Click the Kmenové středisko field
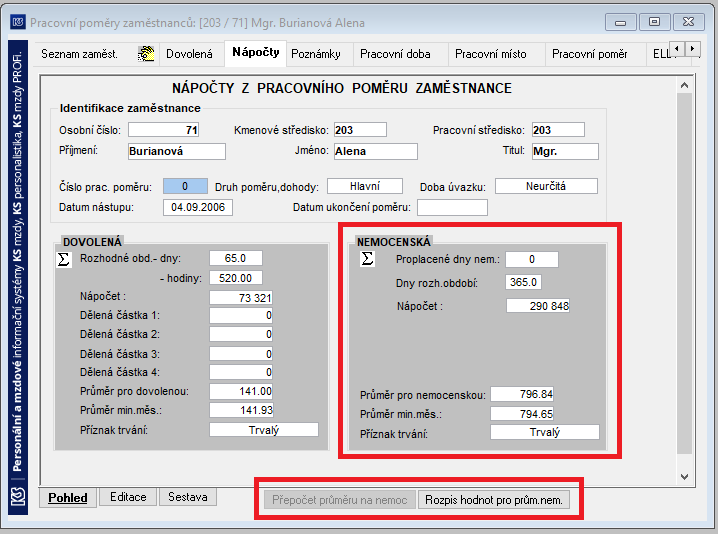This screenshot has width=718, height=534. coord(360,130)
